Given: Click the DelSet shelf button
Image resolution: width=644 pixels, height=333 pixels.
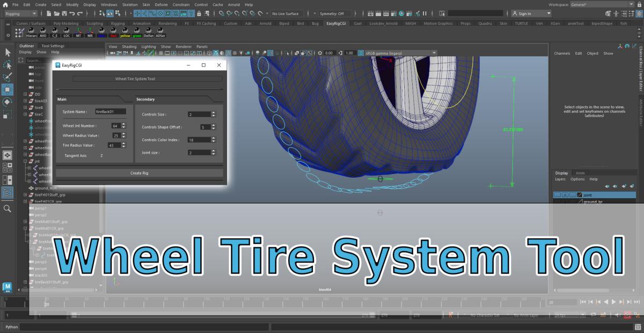Looking at the screenshot, I should click(x=149, y=32).
